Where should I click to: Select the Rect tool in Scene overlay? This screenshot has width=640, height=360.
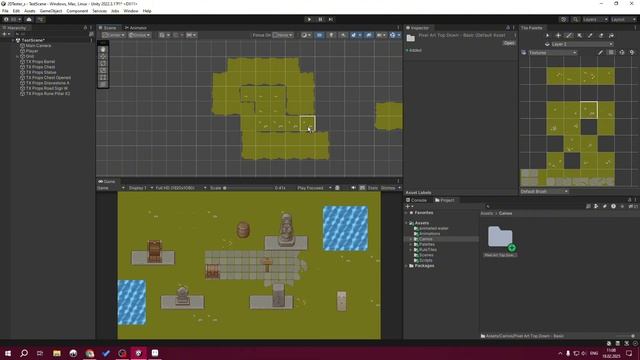103,77
